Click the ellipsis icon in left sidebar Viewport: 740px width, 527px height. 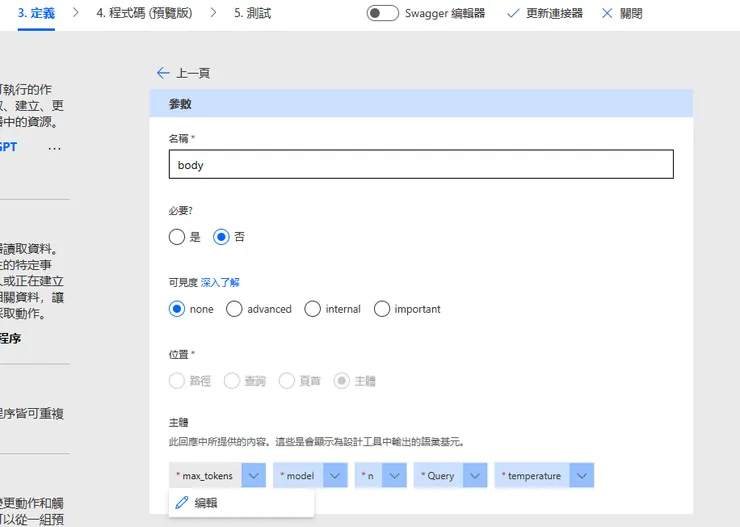pos(54,148)
